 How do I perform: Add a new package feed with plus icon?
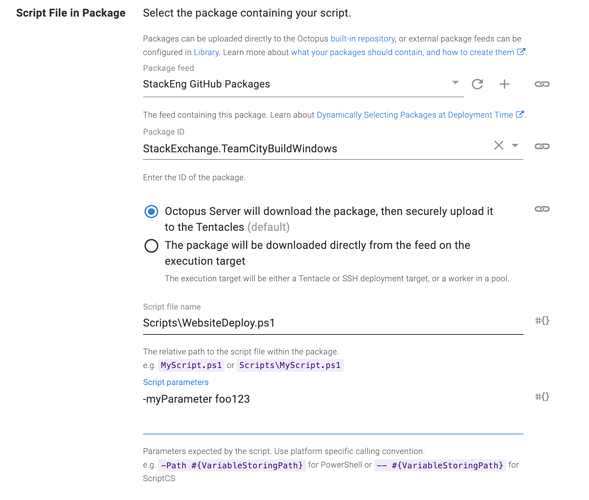point(504,84)
